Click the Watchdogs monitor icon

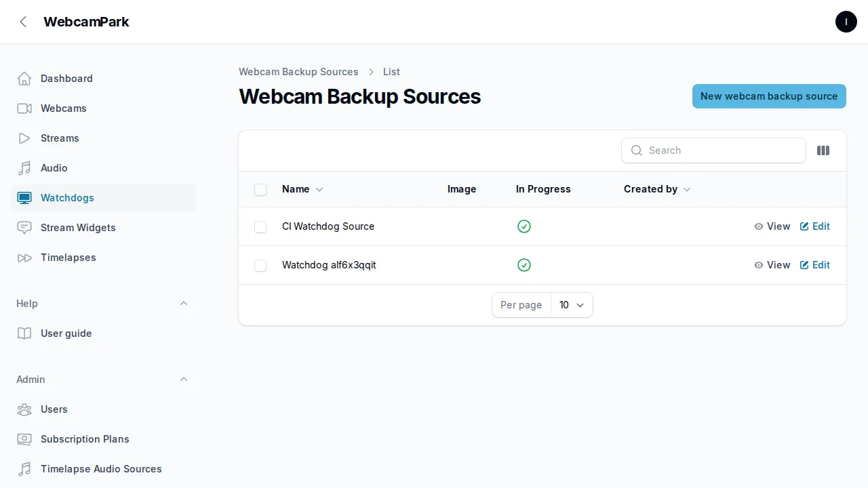click(x=24, y=198)
